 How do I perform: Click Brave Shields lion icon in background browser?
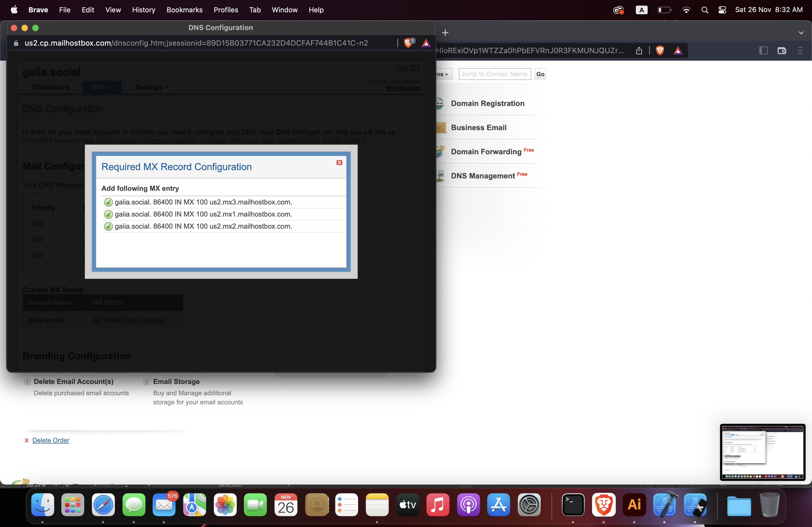[x=660, y=51]
